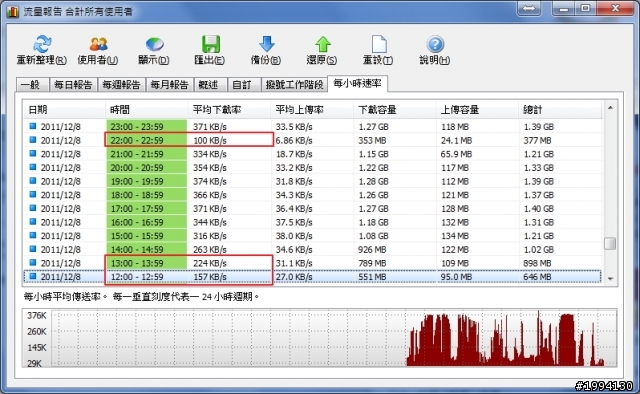The height and width of the screenshot is (394, 640).
Task: Click the list scrollbar down arrow
Action: point(610,278)
